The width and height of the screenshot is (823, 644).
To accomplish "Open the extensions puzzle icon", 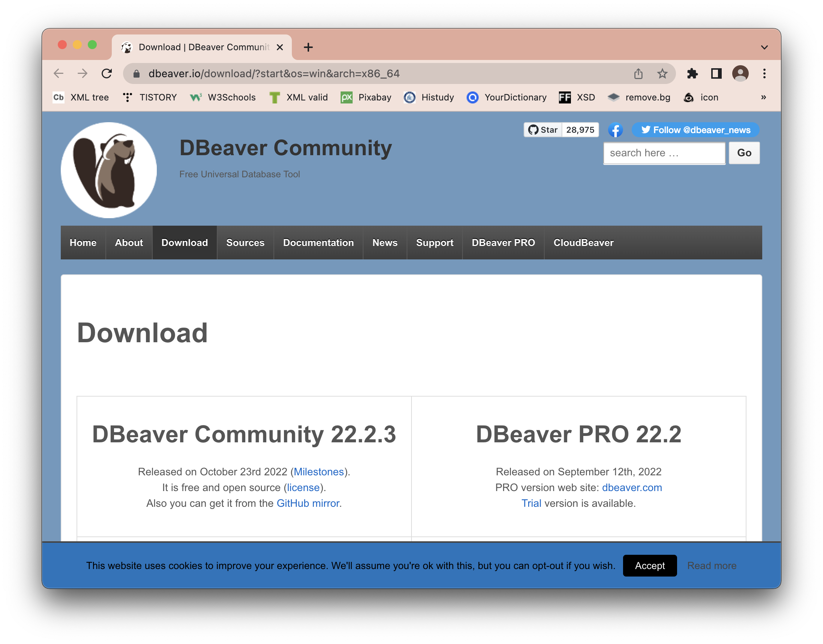I will coord(692,73).
